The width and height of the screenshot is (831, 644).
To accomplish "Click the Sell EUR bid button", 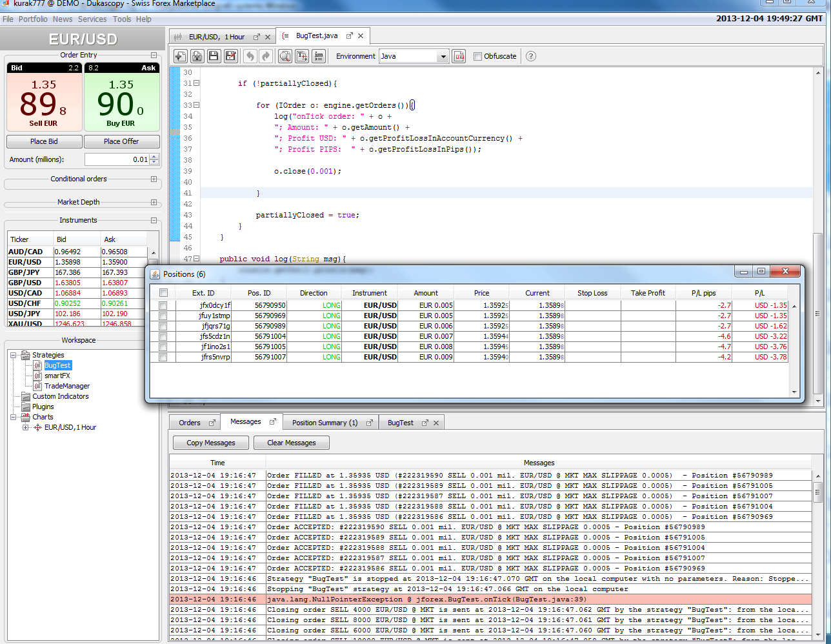I will (x=44, y=97).
